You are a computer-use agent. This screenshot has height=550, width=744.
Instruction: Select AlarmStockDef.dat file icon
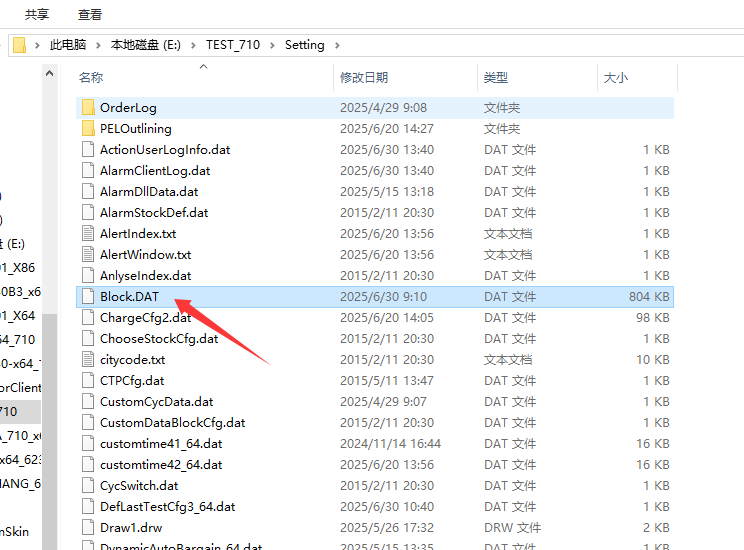[x=88, y=212]
